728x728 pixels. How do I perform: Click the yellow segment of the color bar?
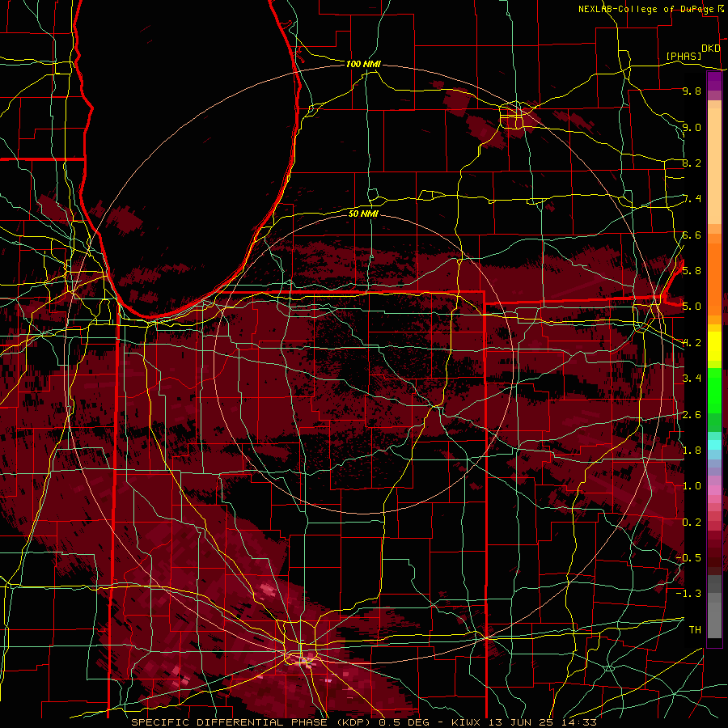click(714, 345)
